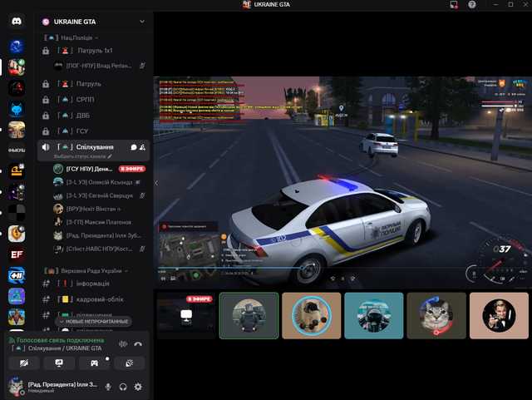Select the fighter pilot avatar tile
532x400 pixels.
pyautogui.click(x=374, y=316)
